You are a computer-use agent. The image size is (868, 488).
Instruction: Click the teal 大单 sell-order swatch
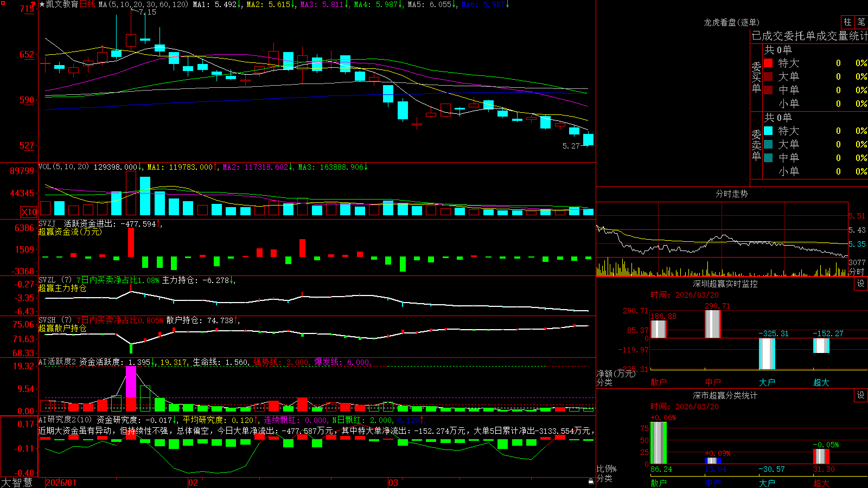(768, 144)
